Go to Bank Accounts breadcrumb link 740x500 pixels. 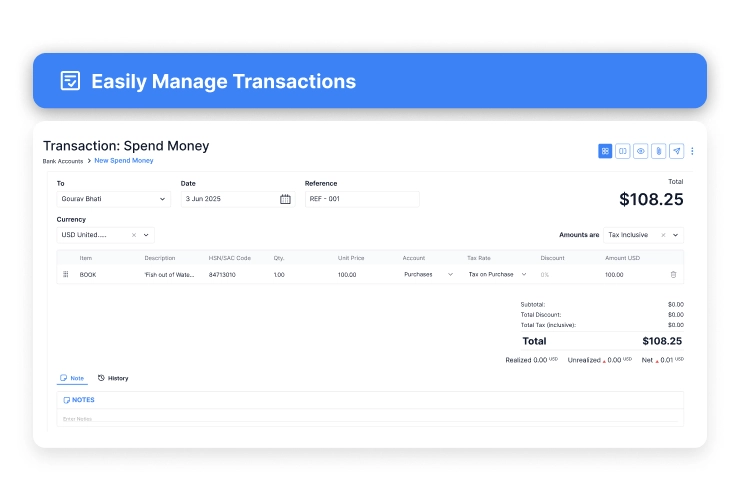[x=63, y=161]
